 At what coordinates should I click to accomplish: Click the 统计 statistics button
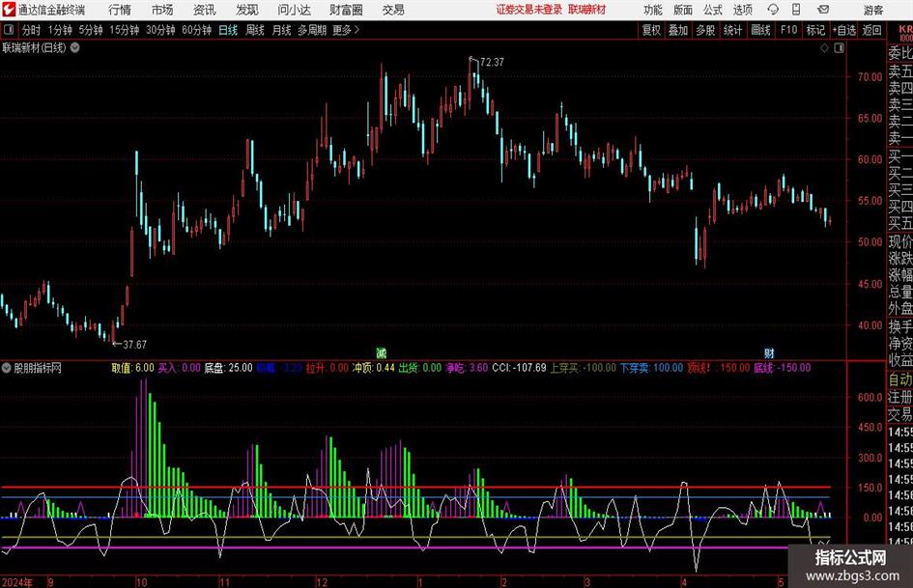(x=732, y=30)
